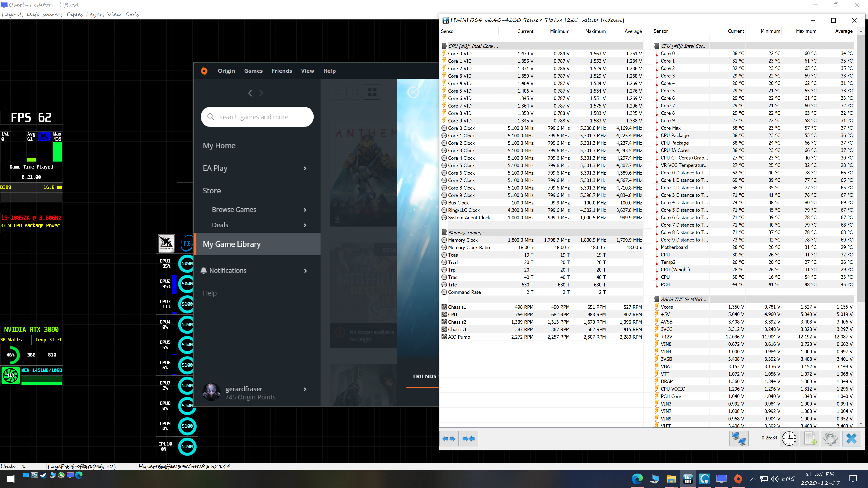The width and height of the screenshot is (868, 488).
Task: Switch Origin library to large grid view
Action: point(372,92)
